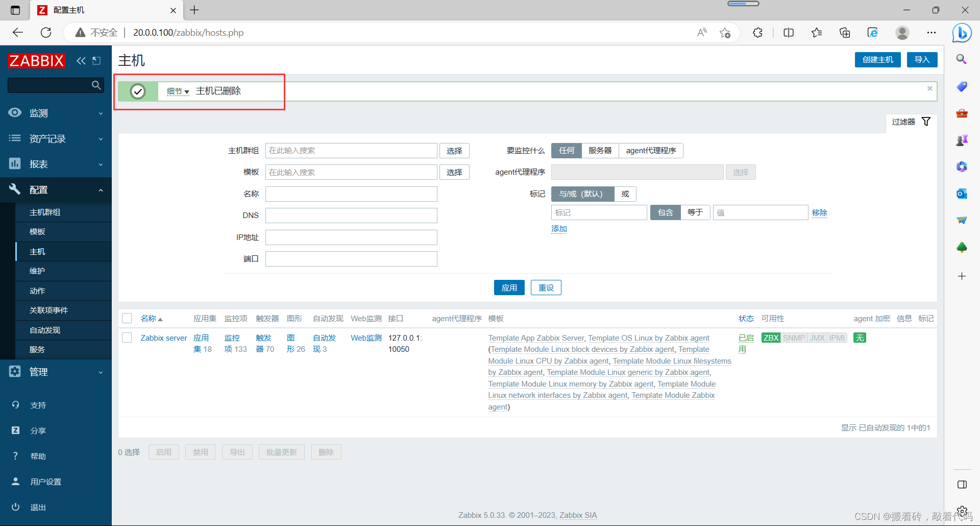Tick the select-all hosts checkbox
Screen dimensions: 980x526
[127, 318]
